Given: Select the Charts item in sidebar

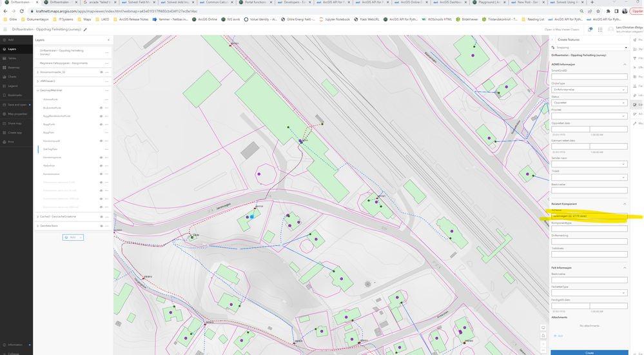Looking at the screenshot, I should point(12,77).
